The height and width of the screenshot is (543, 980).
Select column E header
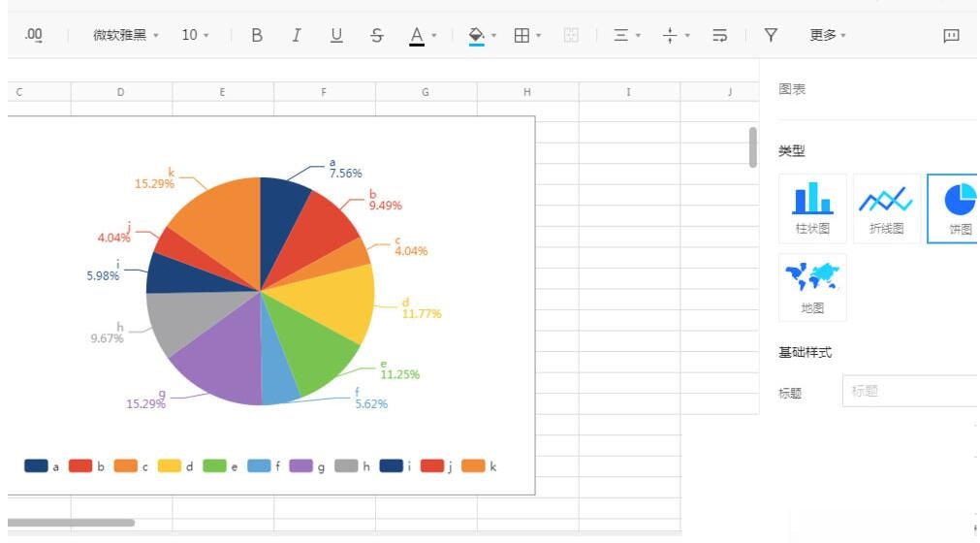click(223, 92)
